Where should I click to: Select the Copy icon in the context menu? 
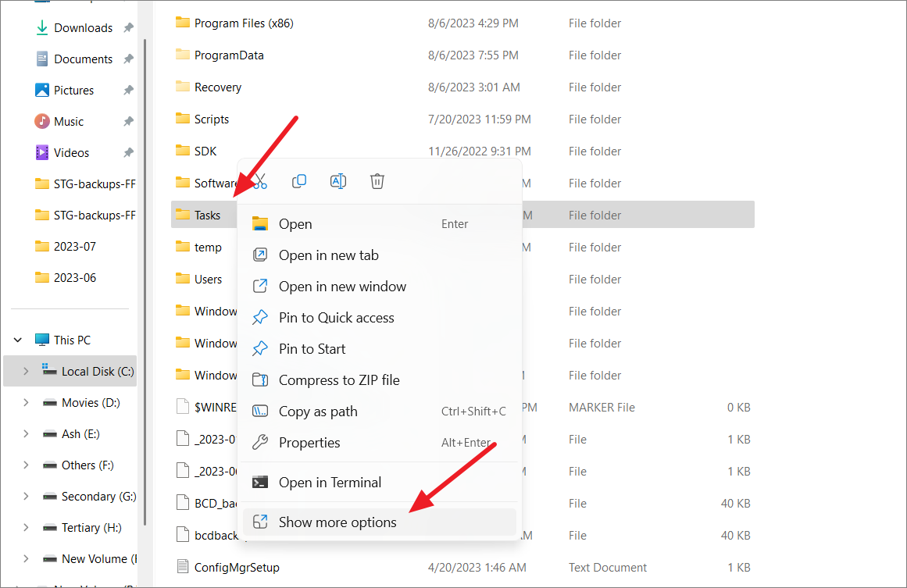[x=299, y=181]
